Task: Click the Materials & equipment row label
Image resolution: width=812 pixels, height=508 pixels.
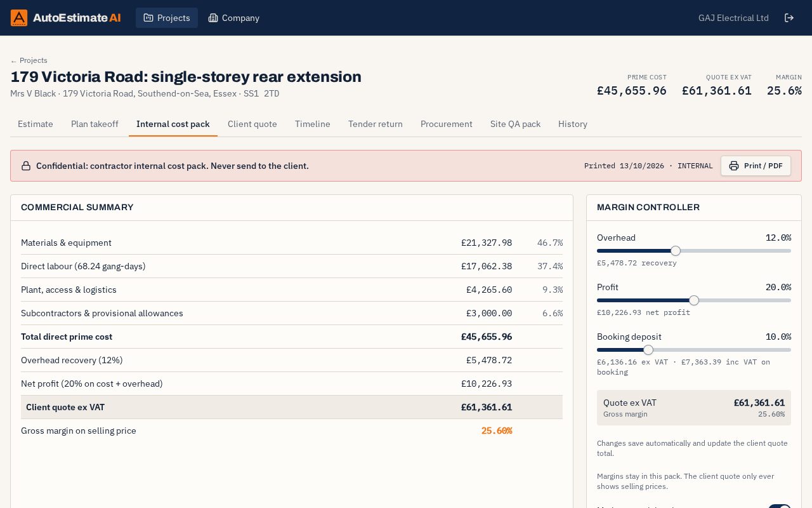Action: click(x=66, y=243)
